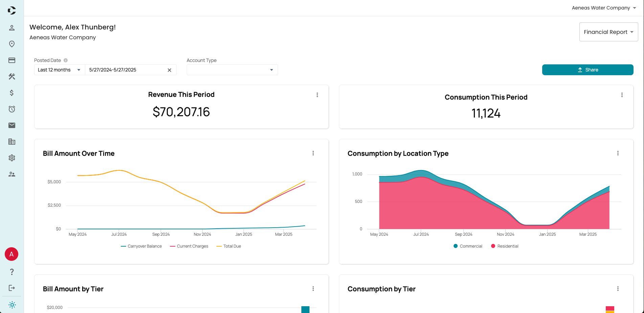Open the dollar sign billing icon
This screenshot has height=313, width=644.
point(12,93)
